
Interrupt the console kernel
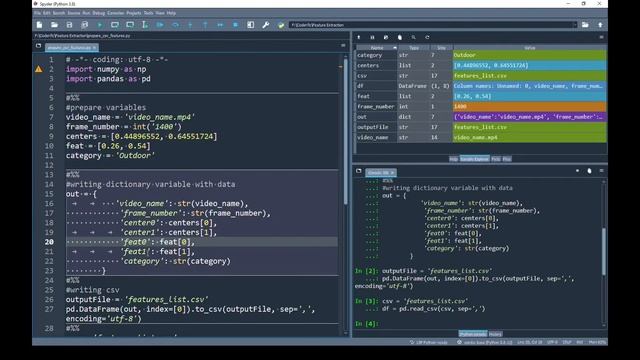coord(578,171)
